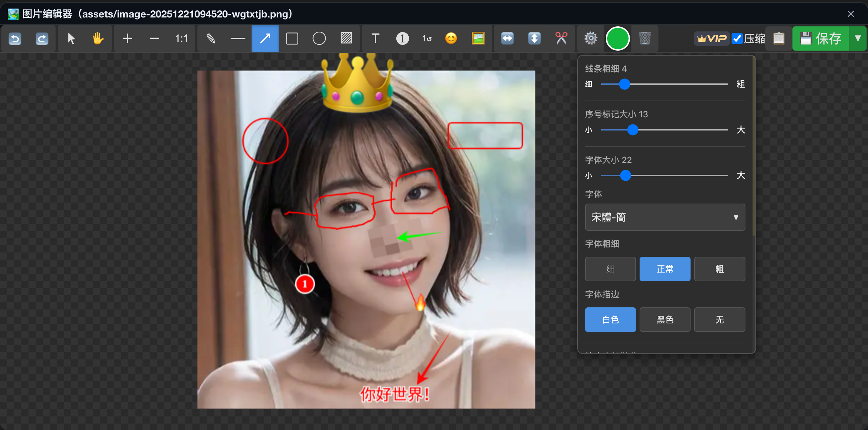Expand the save options arrow
Viewport: 868px width, 430px height.
coord(858,39)
